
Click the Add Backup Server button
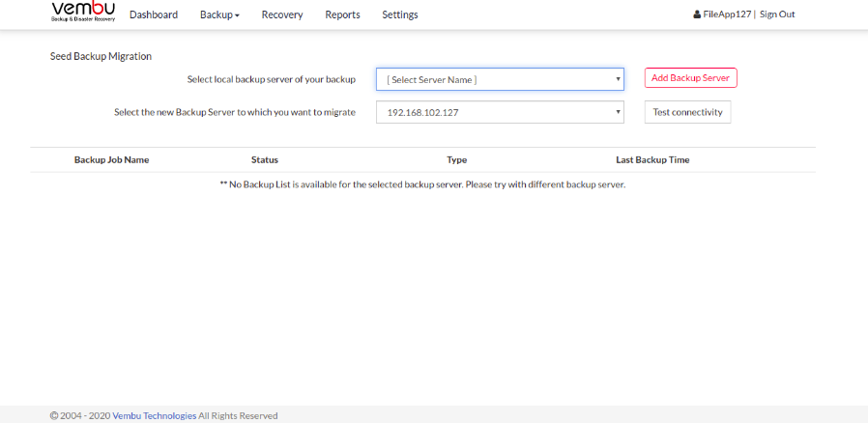pyautogui.click(x=690, y=78)
